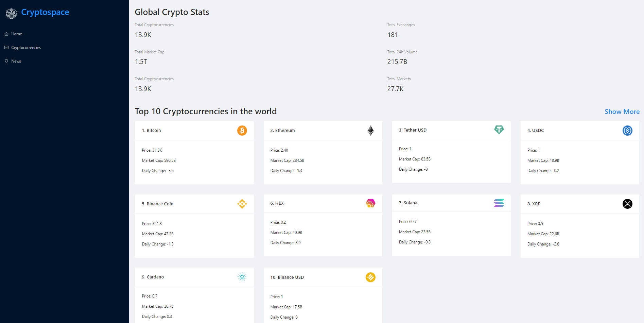The width and height of the screenshot is (644, 323).
Task: Click the HEX hexagon icon
Action: point(370,203)
